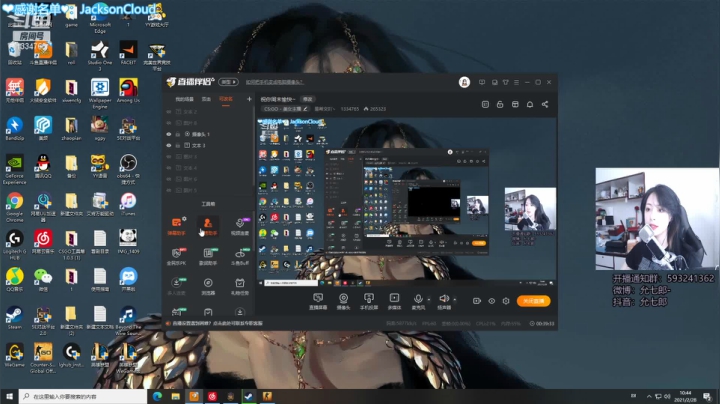720x404 pixels.
Task: Open live settings gear icon
Action: [x=506, y=301]
